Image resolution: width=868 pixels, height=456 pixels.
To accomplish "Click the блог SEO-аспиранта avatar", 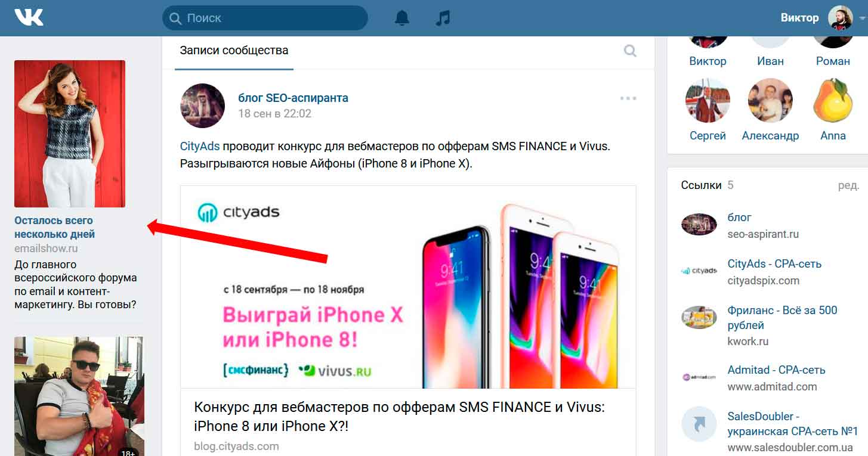I will (x=202, y=106).
